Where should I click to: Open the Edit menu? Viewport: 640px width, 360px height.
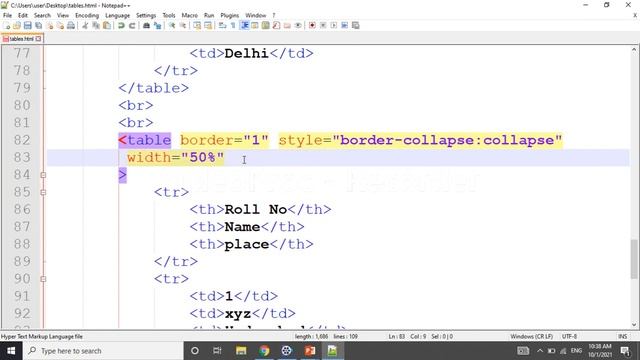(x=23, y=16)
